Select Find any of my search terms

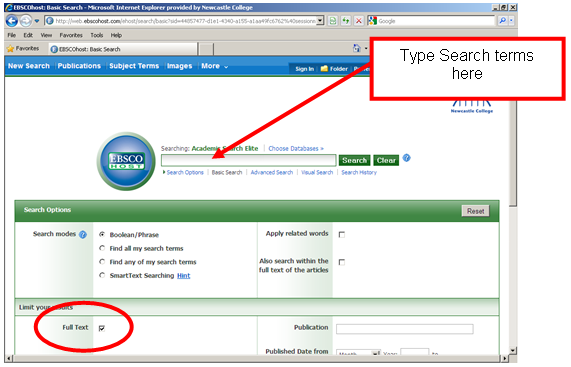(x=102, y=261)
